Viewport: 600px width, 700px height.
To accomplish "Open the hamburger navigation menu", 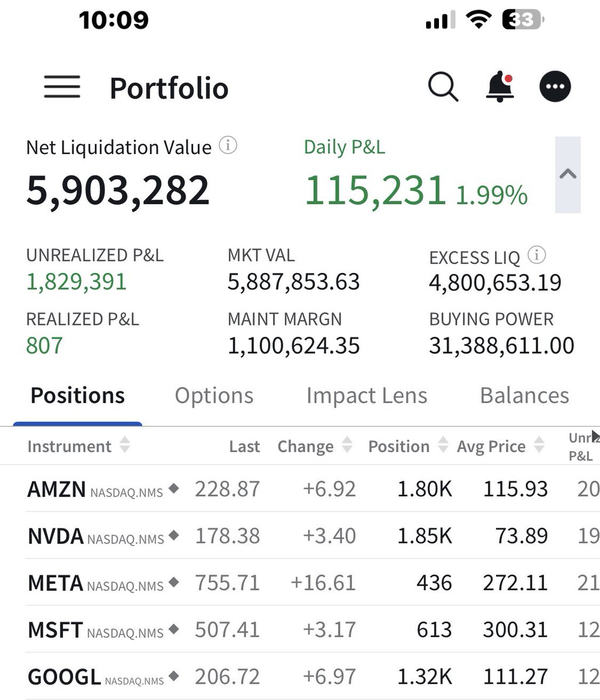I will tap(61, 86).
